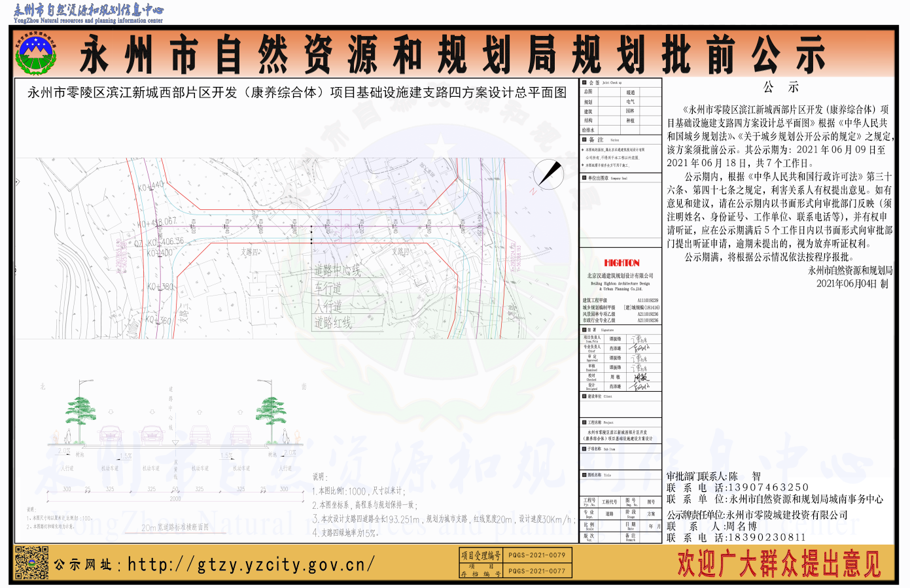This screenshot has height=588, width=910.
Task: Click the square marker beside 会签 Joint Check up
Action: tap(584, 83)
